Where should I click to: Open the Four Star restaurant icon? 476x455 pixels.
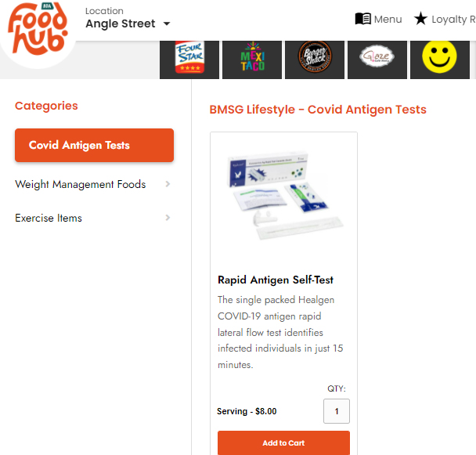click(x=189, y=58)
